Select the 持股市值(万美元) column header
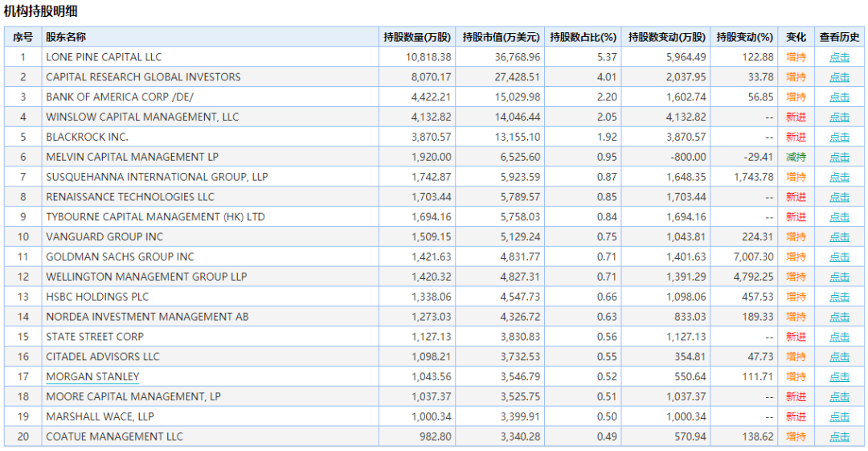Viewport: 868px width, 451px height. tap(500, 37)
